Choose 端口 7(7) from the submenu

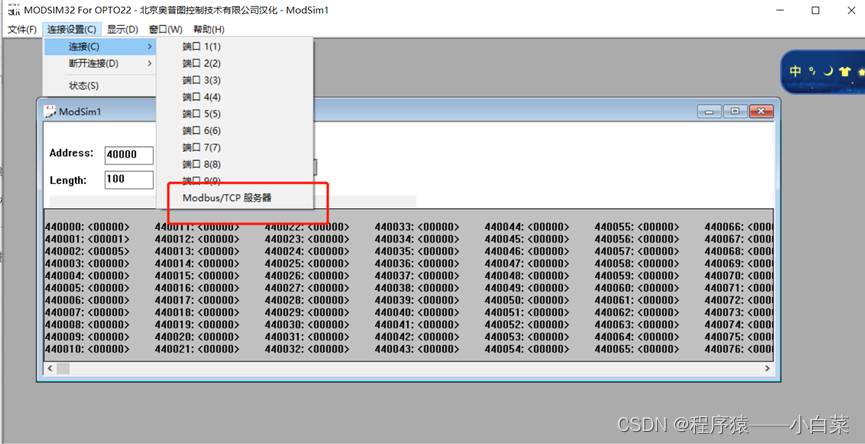[235, 148]
